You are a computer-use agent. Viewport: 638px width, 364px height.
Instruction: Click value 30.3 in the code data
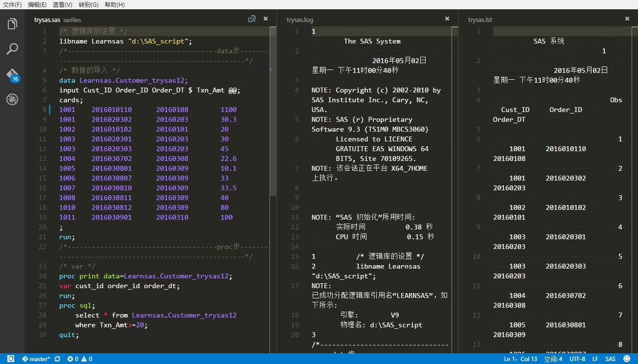(228, 119)
